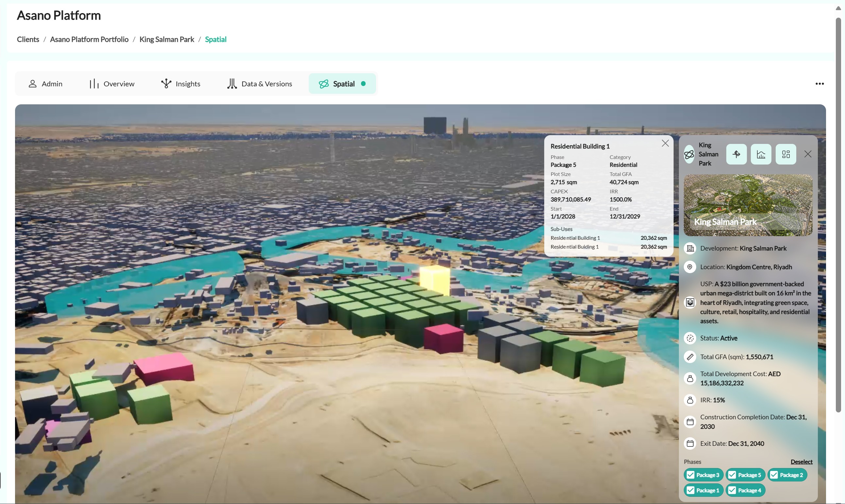Click the Location pin icon
Image resolution: width=845 pixels, height=504 pixels.
[x=690, y=267]
